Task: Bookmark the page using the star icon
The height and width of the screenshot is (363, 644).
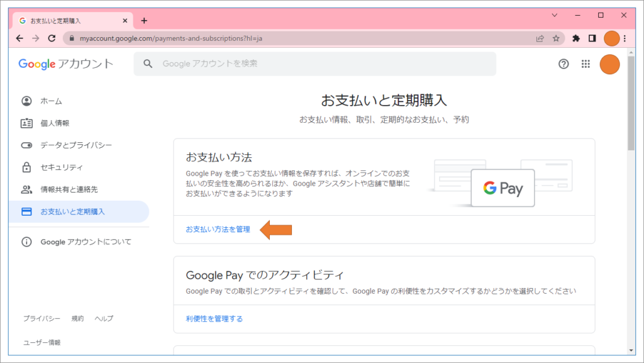Action: coord(557,38)
